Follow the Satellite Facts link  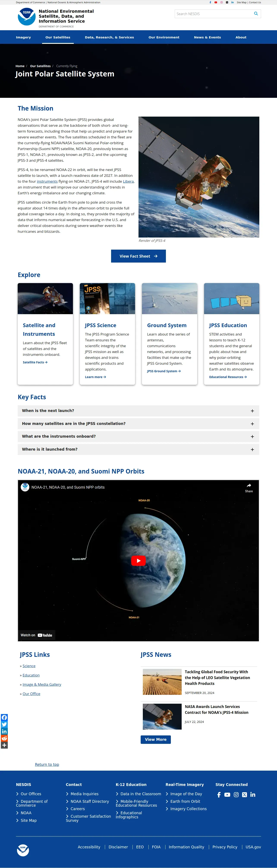coord(35,362)
